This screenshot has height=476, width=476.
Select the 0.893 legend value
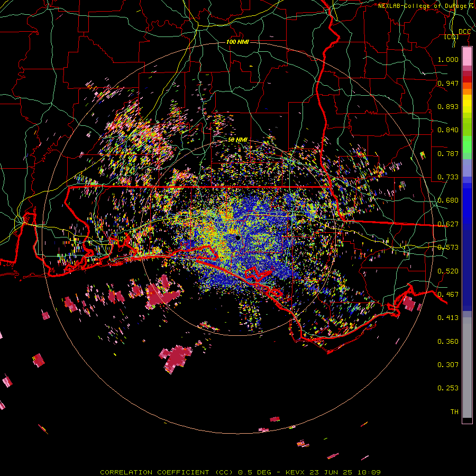point(448,106)
